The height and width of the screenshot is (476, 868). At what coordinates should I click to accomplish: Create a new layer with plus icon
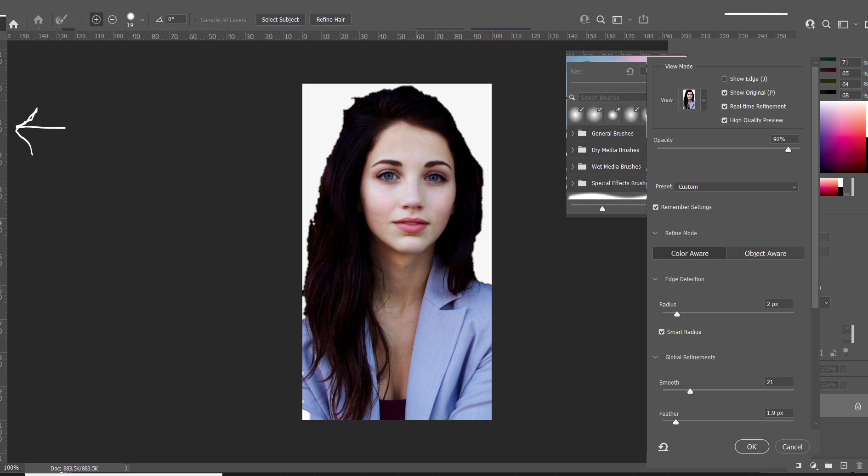844,465
